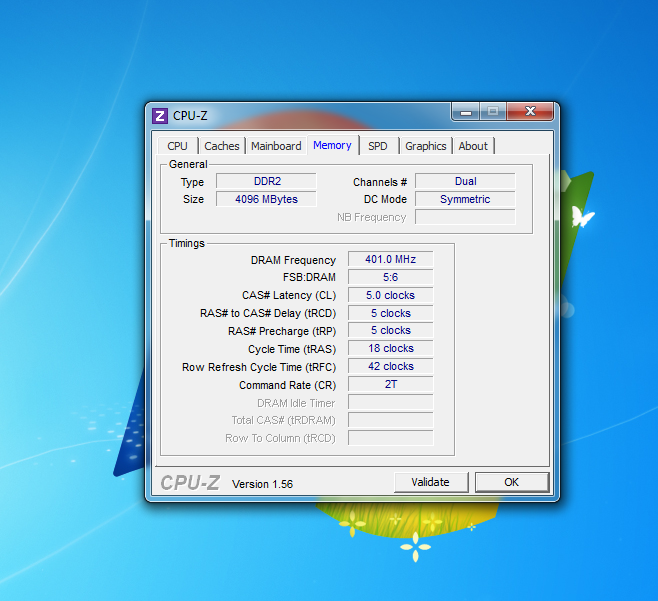This screenshot has width=658, height=601.
Task: Click the DRAM Frequency value 401.0 MHz
Action: click(x=391, y=259)
